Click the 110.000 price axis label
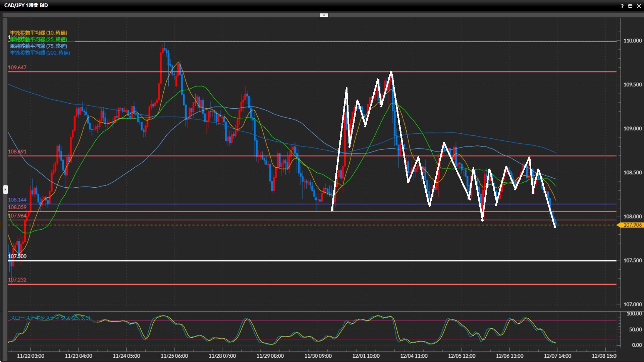 (x=632, y=41)
